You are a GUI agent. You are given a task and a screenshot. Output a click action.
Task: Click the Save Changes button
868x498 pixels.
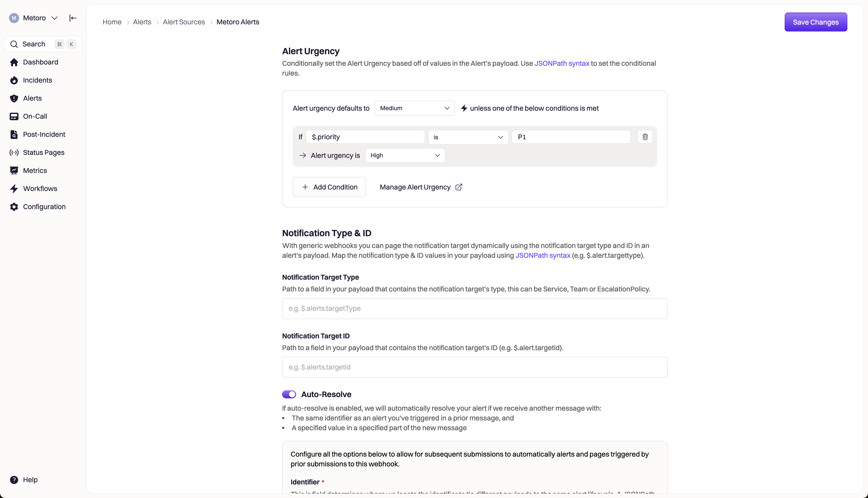pyautogui.click(x=815, y=22)
